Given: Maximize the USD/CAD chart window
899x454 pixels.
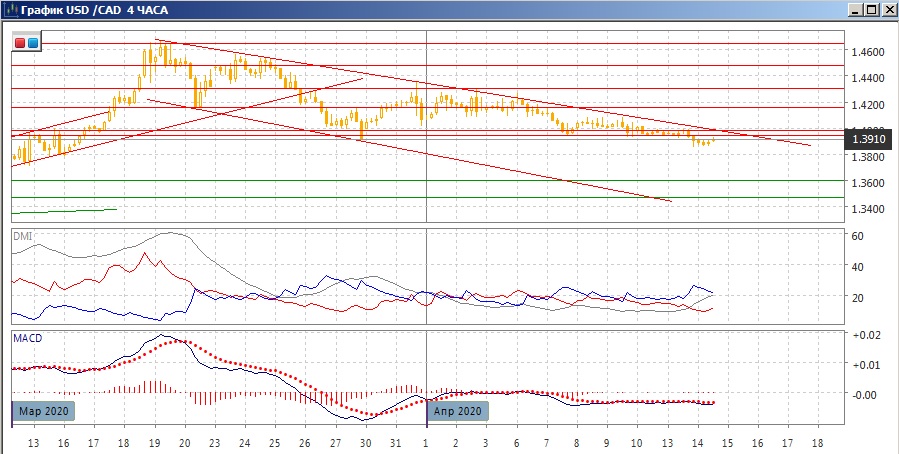Looking at the screenshot, I should (871, 10).
